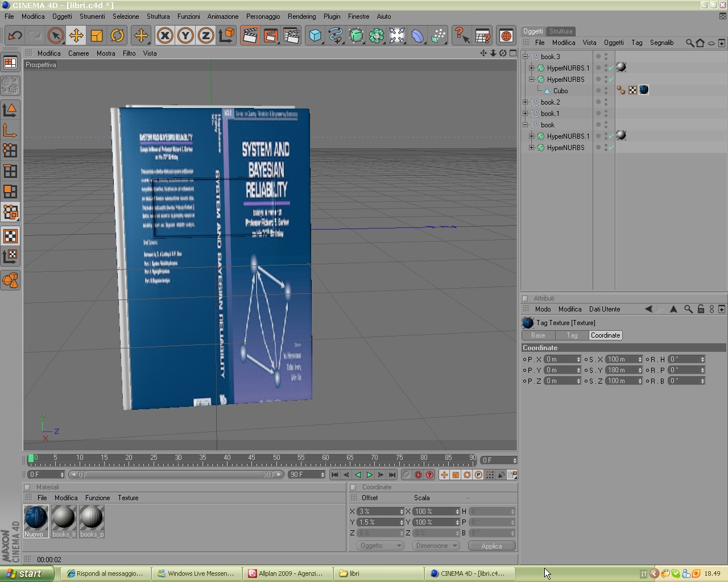
Task: Toggle Y axis lock
Action: pyautogui.click(x=185, y=36)
